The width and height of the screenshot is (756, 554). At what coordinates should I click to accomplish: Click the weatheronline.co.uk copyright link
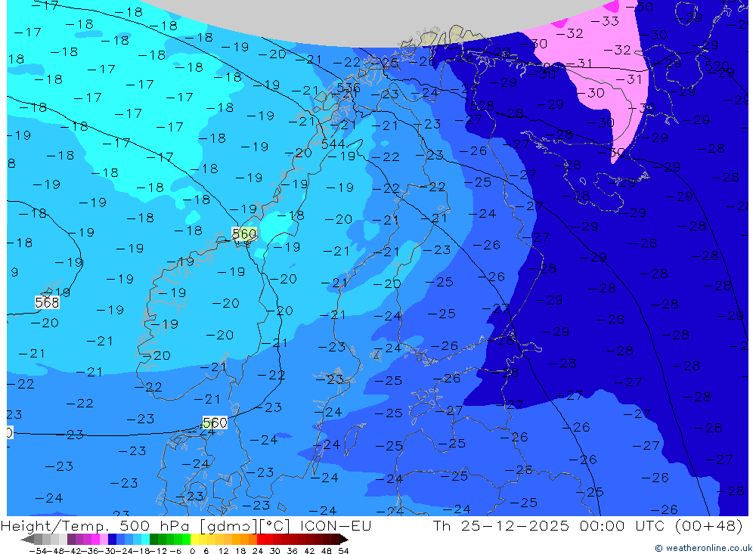pyautogui.click(x=703, y=548)
